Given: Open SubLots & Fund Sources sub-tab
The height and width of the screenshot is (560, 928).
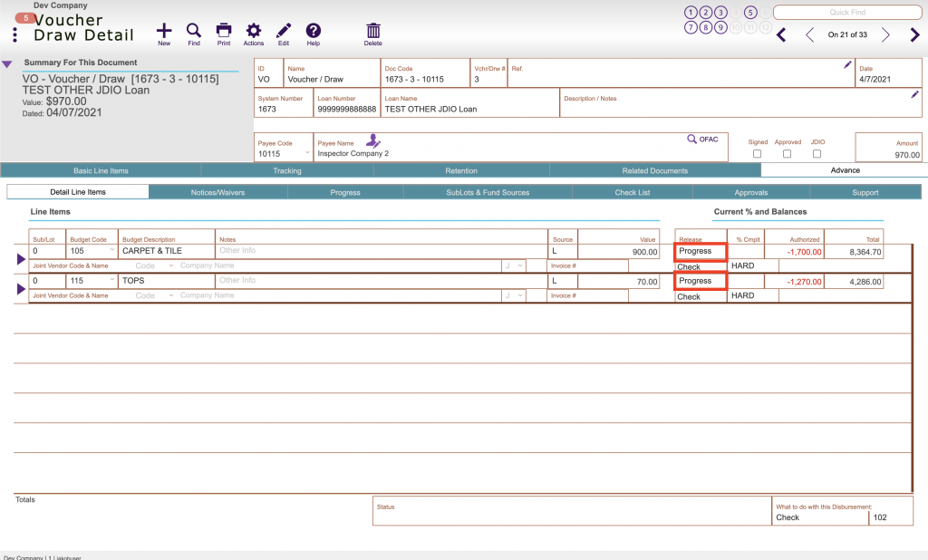Looking at the screenshot, I should [x=488, y=192].
